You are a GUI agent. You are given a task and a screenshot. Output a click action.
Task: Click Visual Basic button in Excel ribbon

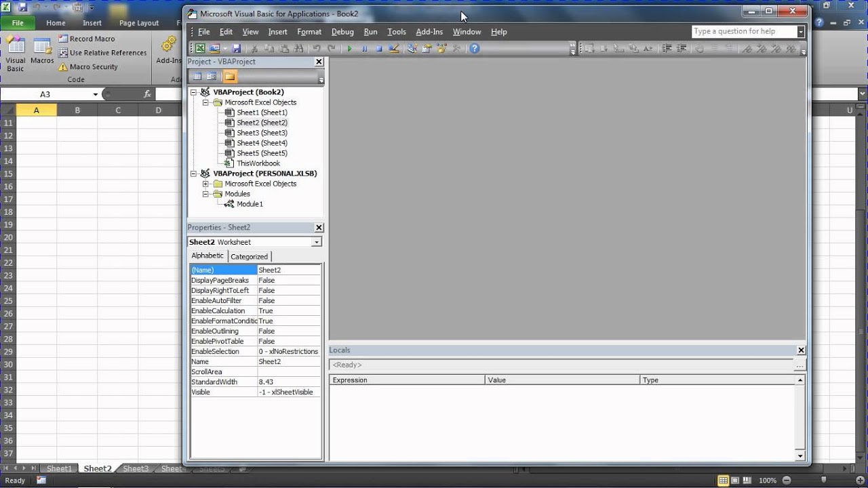point(16,54)
